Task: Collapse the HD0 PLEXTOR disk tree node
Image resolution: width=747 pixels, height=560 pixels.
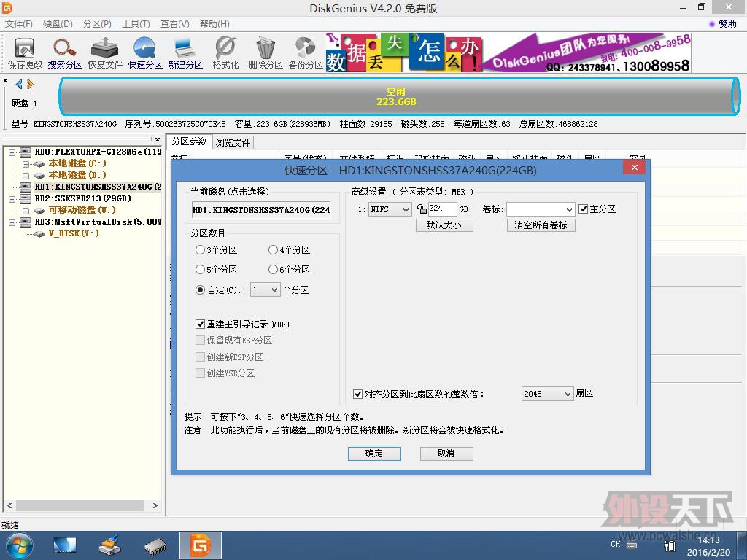Action: click(x=12, y=152)
